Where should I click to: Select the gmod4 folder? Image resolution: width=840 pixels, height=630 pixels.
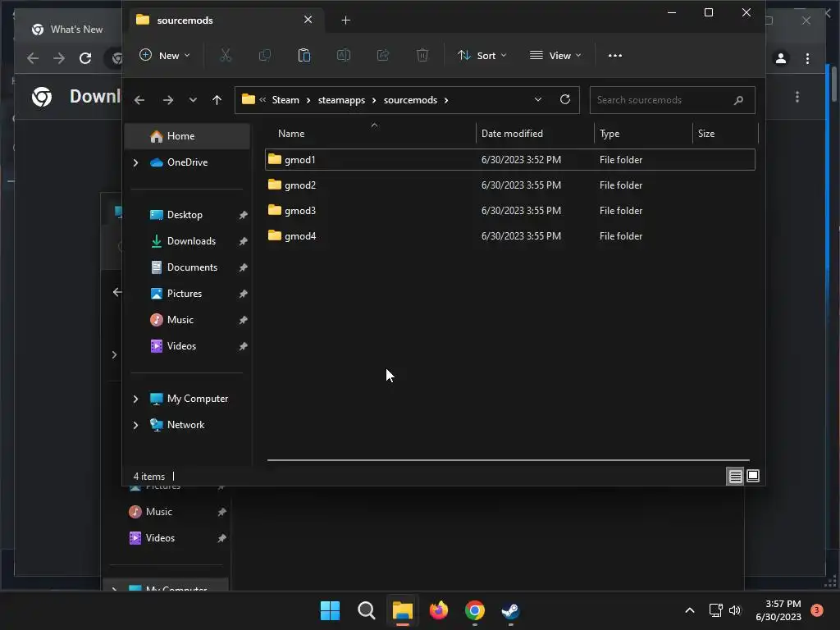tap(510, 235)
